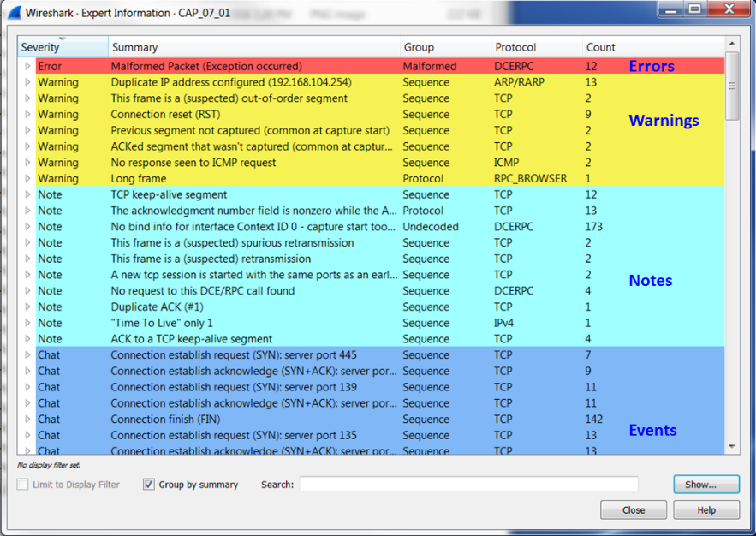Image resolution: width=756 pixels, height=536 pixels.
Task: Select the 'ACKed segment that wasn't captured' row text
Action: coord(251,146)
